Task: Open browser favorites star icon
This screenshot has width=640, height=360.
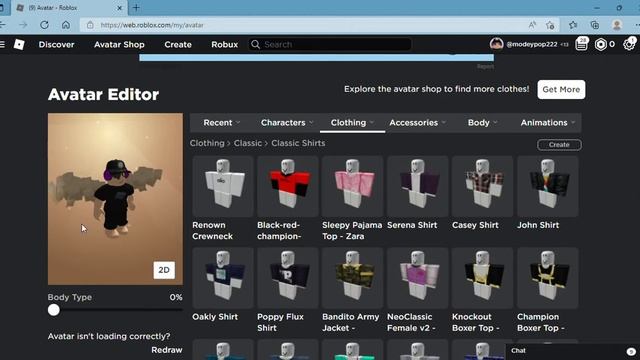Action: [x=573, y=25]
